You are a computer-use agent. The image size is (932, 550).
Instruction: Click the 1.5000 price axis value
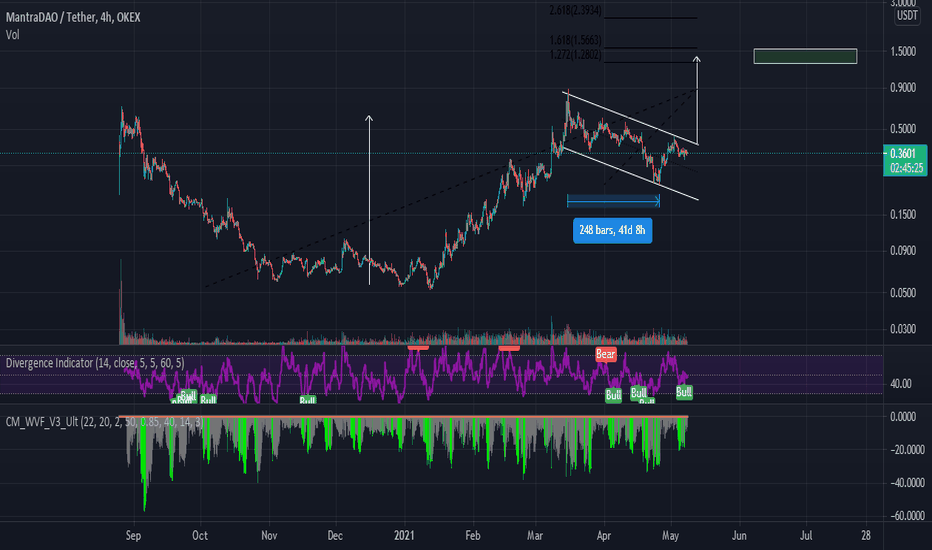click(x=903, y=52)
